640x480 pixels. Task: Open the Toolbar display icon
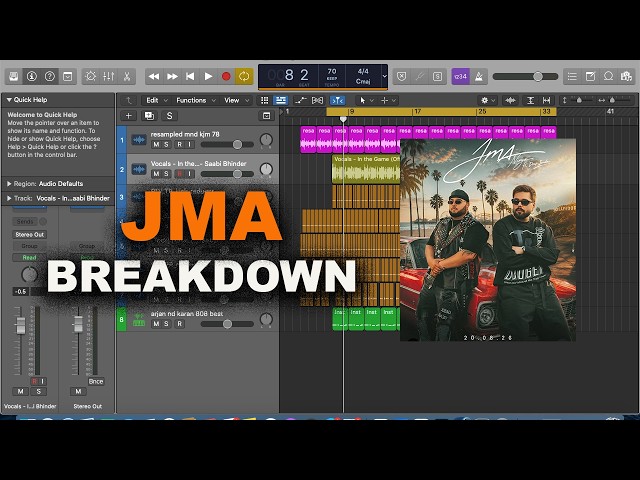coord(68,76)
